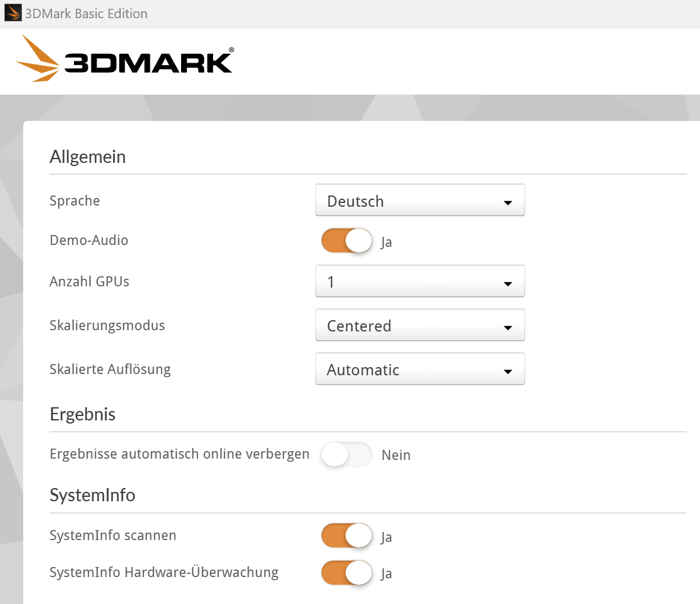Click the Anzahl GPUs dropdown arrow
Image resolution: width=700 pixels, height=604 pixels.
coord(508,284)
